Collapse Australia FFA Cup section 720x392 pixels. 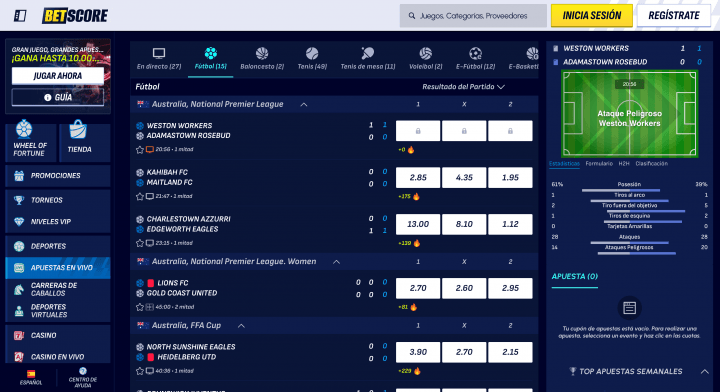[242, 326]
